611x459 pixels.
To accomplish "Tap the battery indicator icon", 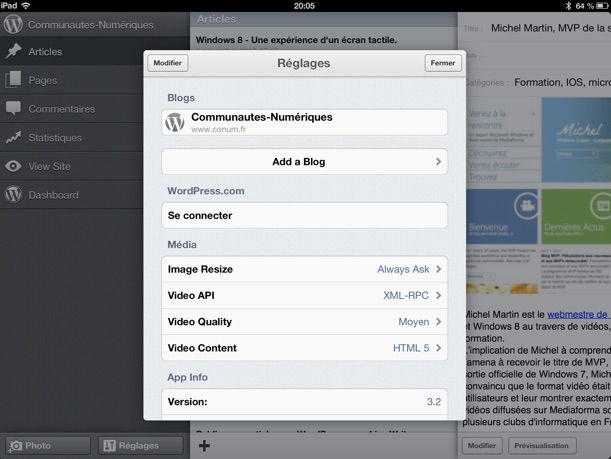I will click(602, 6).
